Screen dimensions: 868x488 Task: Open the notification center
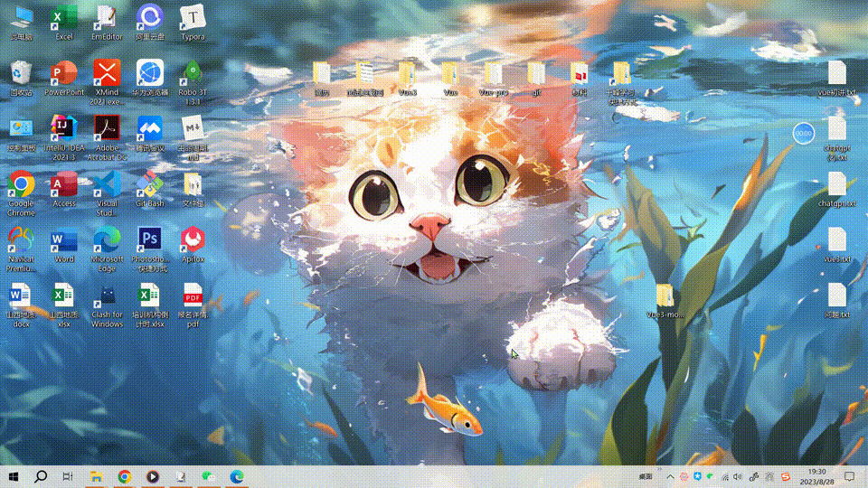[850, 476]
